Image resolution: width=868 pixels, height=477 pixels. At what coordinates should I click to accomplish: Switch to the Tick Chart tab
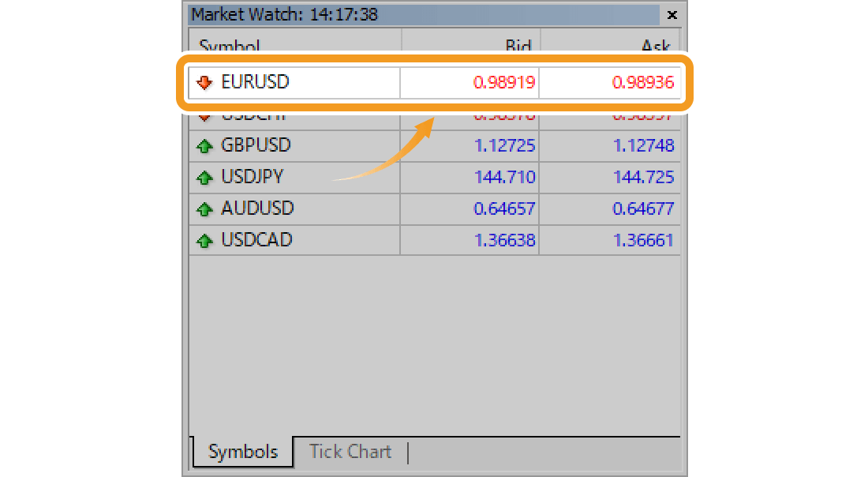pyautogui.click(x=350, y=452)
